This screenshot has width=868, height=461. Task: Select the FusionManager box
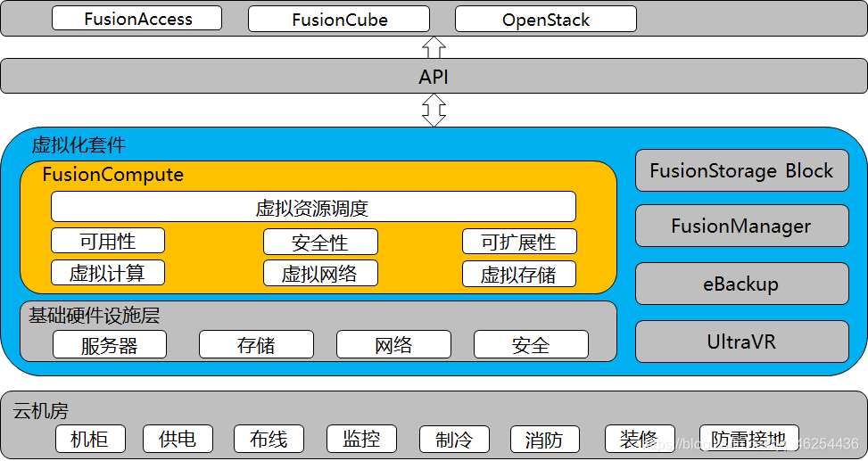click(x=742, y=226)
